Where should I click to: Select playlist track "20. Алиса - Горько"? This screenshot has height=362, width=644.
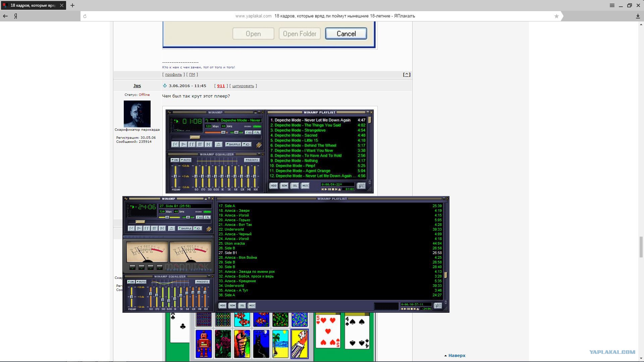pos(330,220)
